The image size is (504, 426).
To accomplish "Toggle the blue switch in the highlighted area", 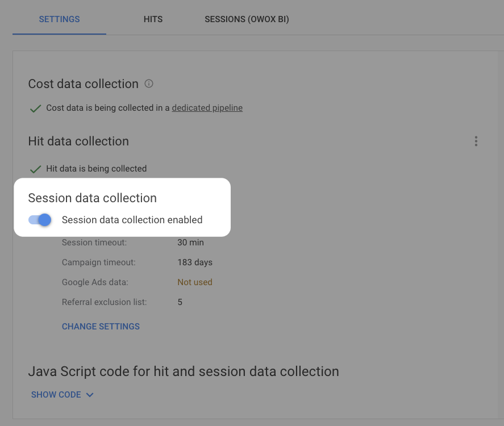I will tap(39, 220).
